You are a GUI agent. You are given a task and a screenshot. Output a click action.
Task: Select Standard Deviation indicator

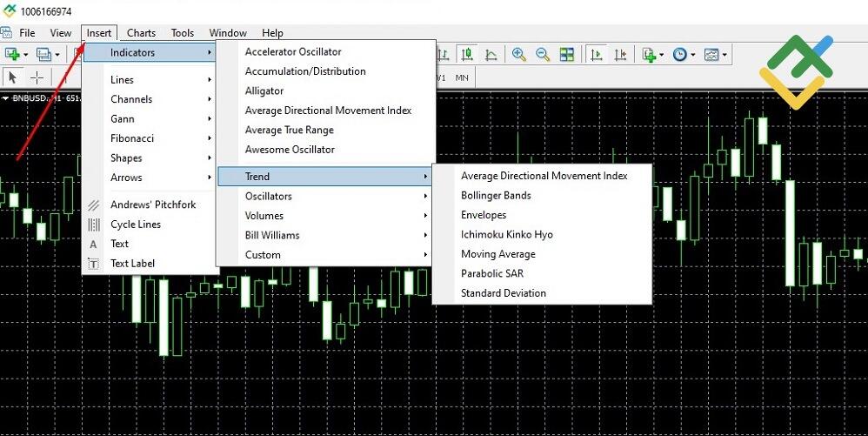(x=504, y=293)
